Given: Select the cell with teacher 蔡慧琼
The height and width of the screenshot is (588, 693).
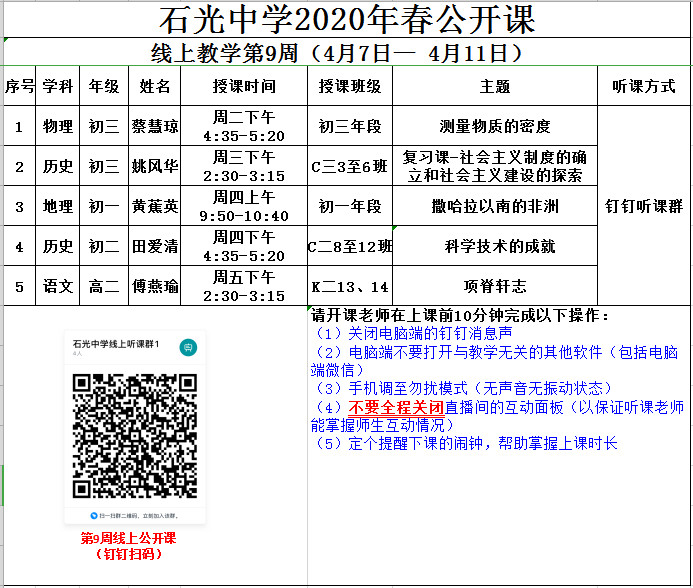Looking at the screenshot, I should click(x=155, y=127).
